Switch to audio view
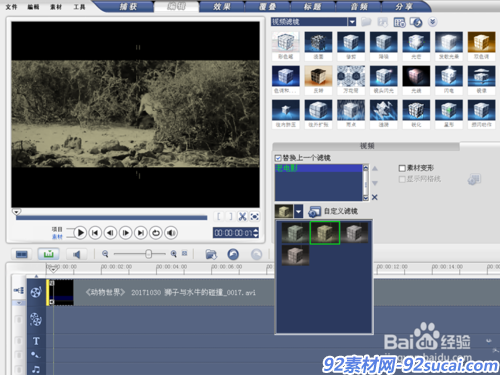This screenshot has height=375, width=500. pyautogui.click(x=76, y=255)
